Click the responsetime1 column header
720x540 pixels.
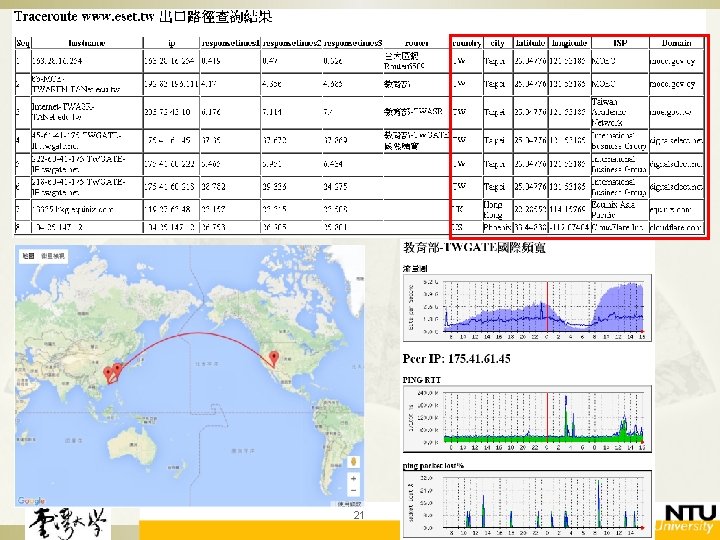tap(231, 43)
